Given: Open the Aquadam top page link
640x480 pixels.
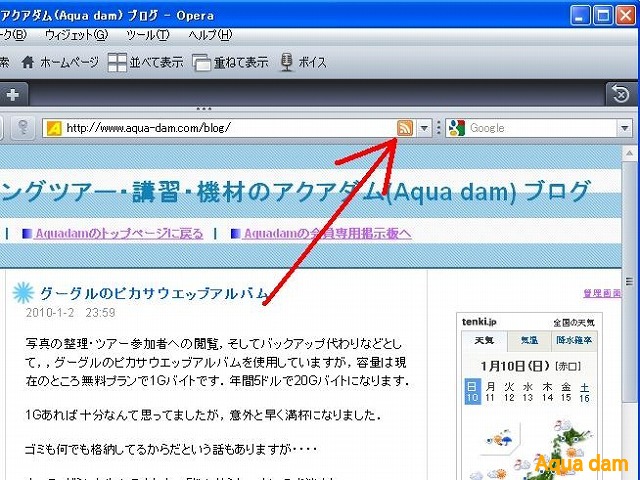Looking at the screenshot, I should tap(119, 233).
